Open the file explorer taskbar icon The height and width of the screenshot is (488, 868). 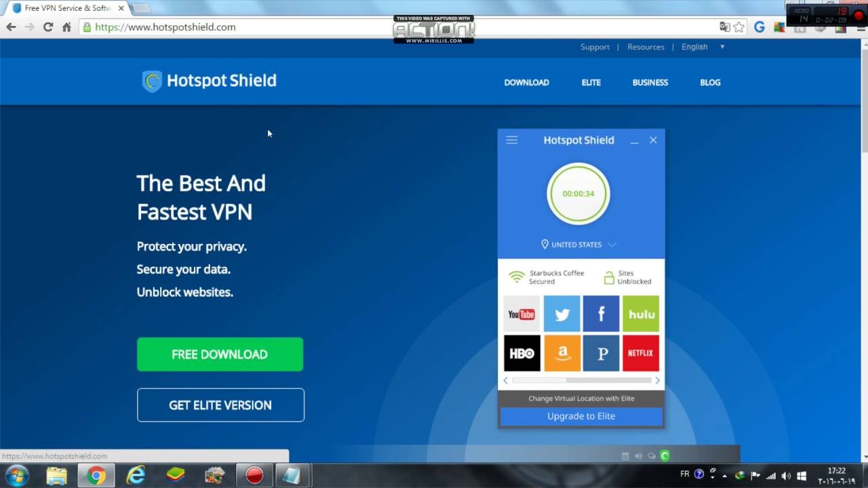click(57, 476)
